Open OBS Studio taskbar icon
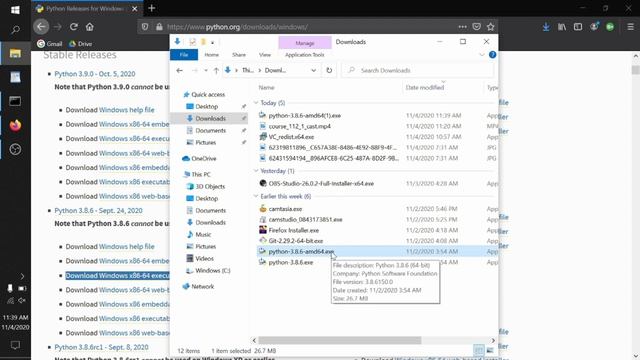The width and height of the screenshot is (640, 360). 15,149
